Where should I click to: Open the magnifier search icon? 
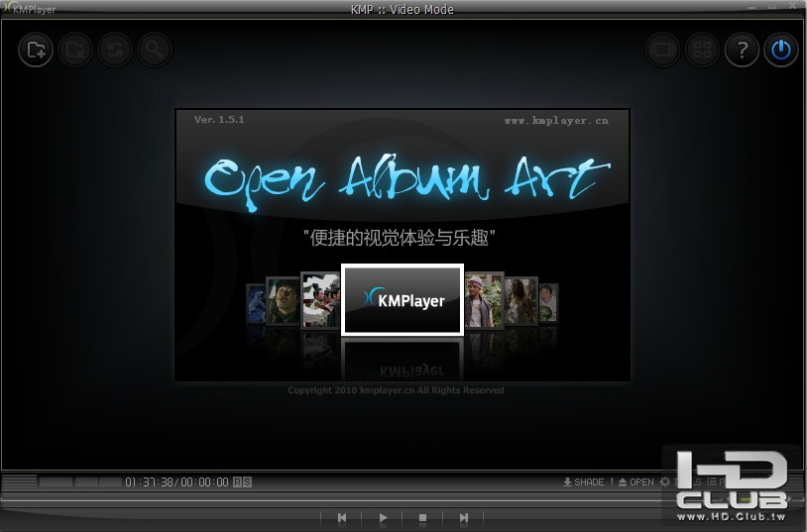(155, 50)
